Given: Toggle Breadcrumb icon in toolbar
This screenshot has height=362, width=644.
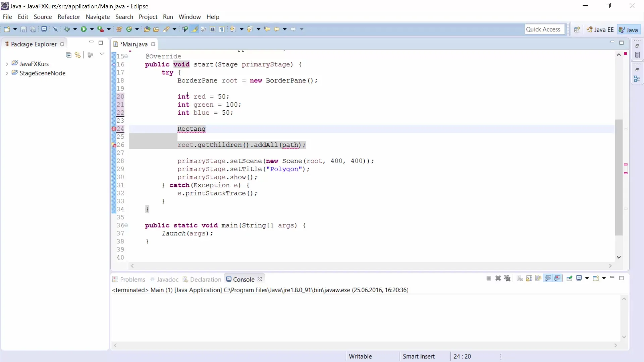Looking at the screenshot, I should coord(185,29).
